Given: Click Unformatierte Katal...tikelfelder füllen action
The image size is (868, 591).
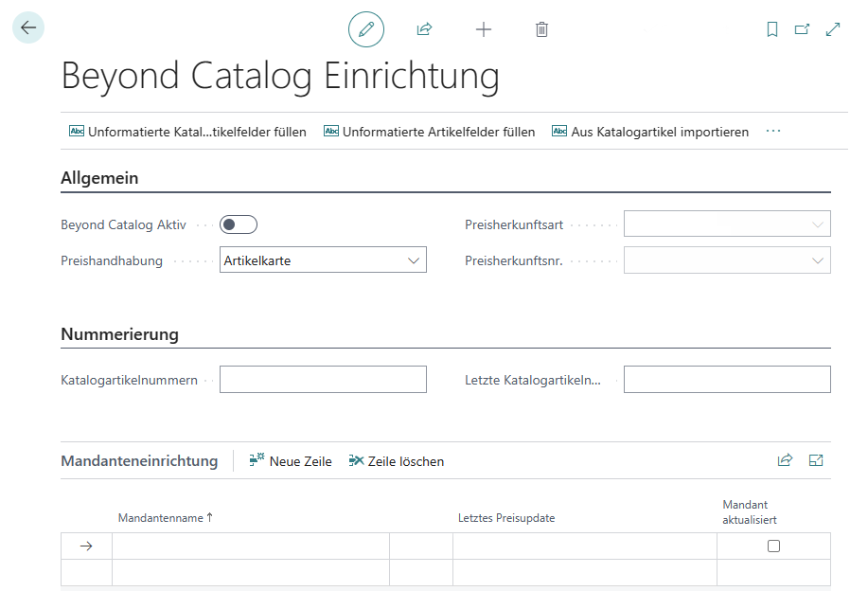Looking at the screenshot, I should (x=187, y=132).
